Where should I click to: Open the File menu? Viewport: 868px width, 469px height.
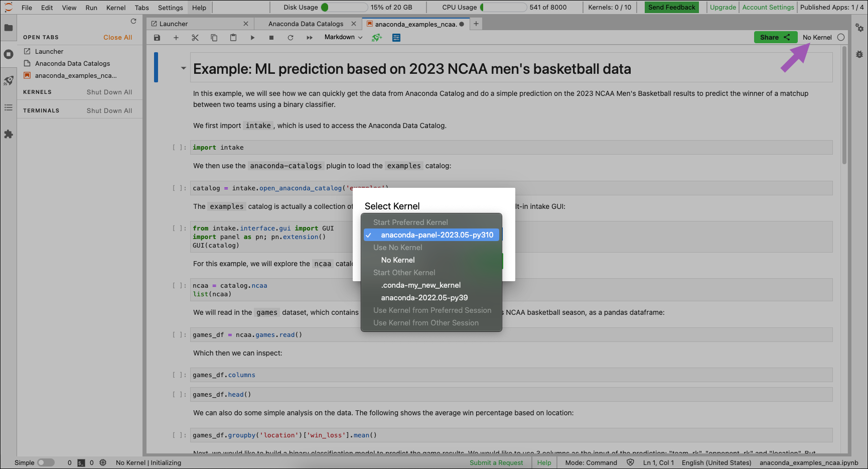pos(27,8)
